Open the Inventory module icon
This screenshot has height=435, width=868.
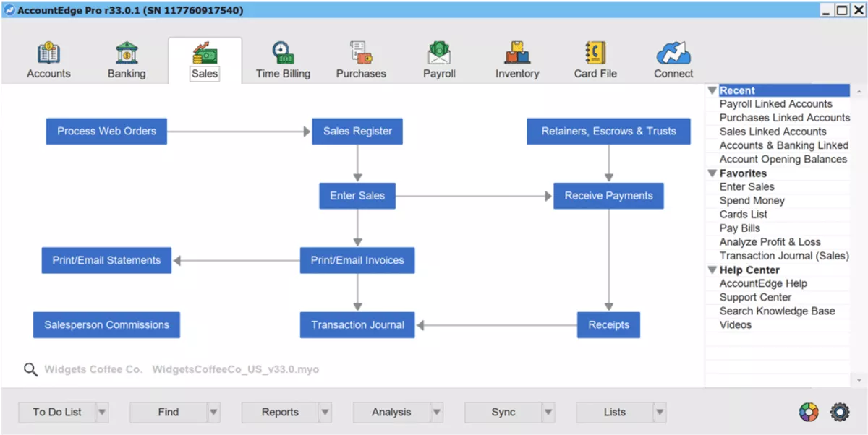(517, 58)
